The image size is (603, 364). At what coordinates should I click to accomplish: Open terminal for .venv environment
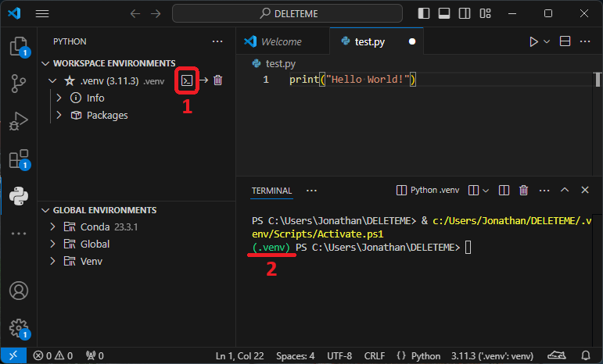tap(187, 80)
